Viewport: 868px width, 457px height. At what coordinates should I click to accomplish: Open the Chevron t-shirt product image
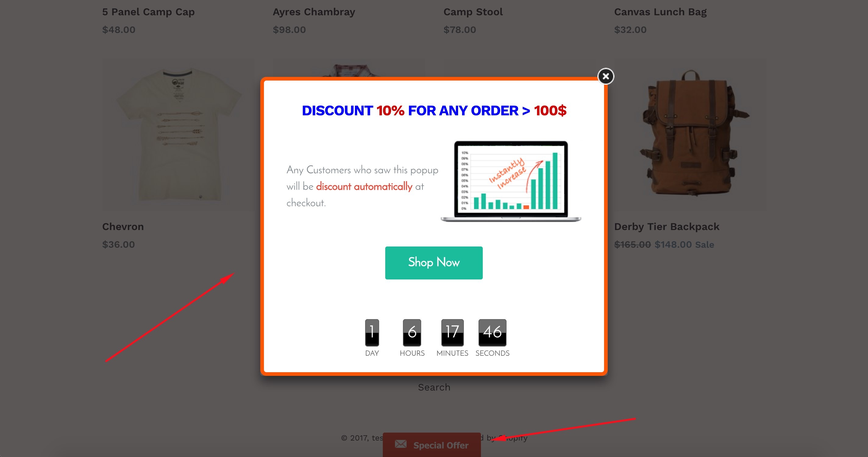pyautogui.click(x=178, y=135)
